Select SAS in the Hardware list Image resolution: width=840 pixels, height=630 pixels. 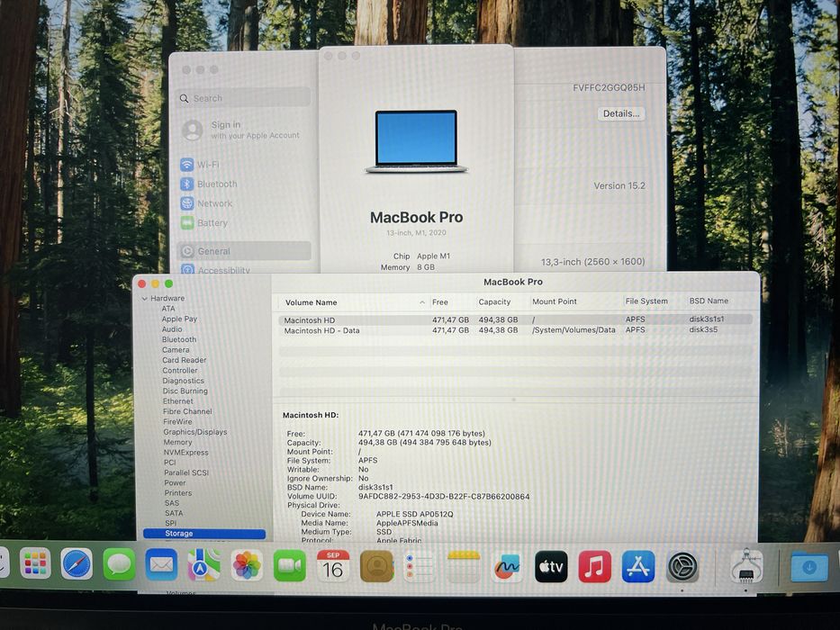[x=172, y=503]
